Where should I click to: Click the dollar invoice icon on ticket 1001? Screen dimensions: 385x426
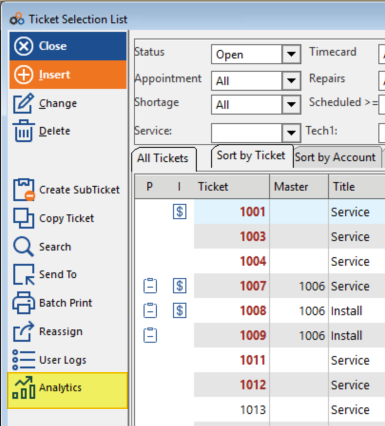(x=180, y=212)
